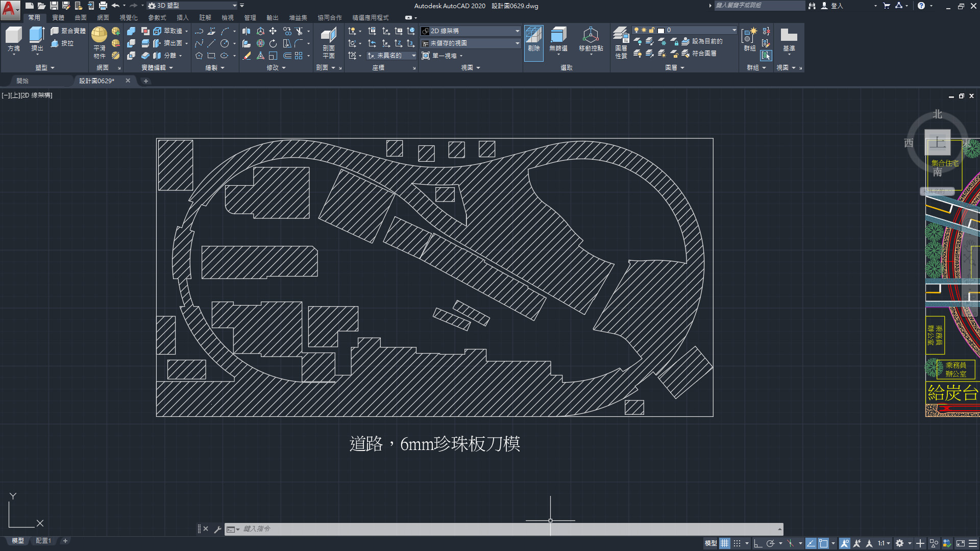Open the 3D 塑型 workspace dropdown
The image size is (980, 551).
pos(234,6)
